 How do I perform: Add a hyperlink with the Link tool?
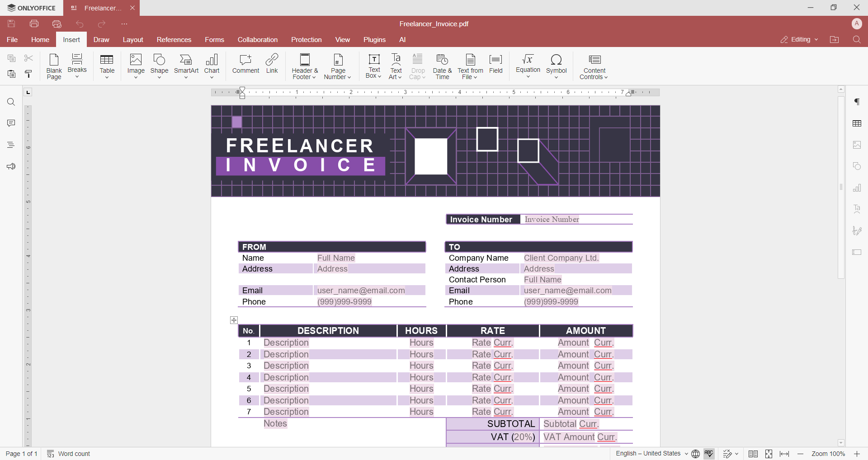[x=272, y=64]
